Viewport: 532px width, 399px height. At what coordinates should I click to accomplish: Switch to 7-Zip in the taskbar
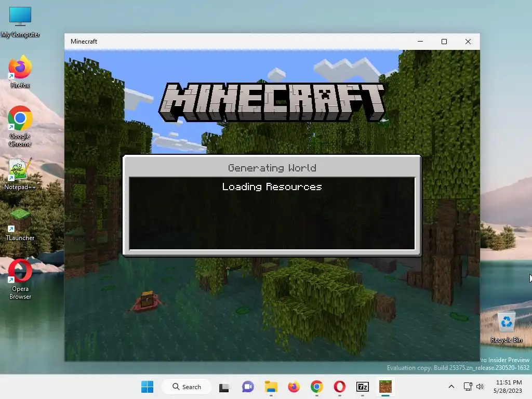click(x=362, y=387)
